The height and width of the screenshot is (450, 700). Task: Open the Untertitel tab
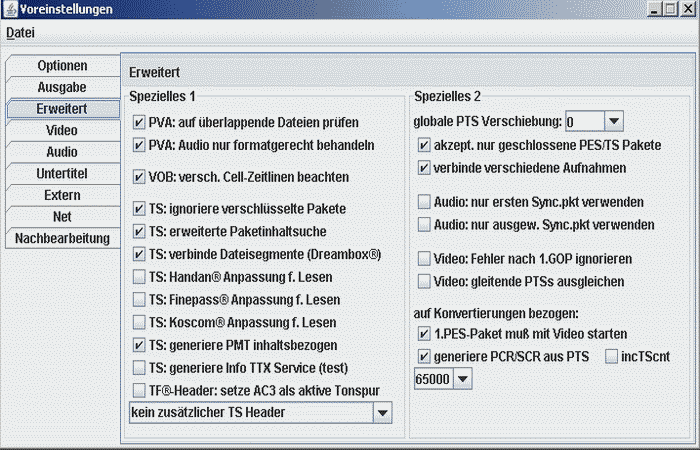pyautogui.click(x=62, y=173)
